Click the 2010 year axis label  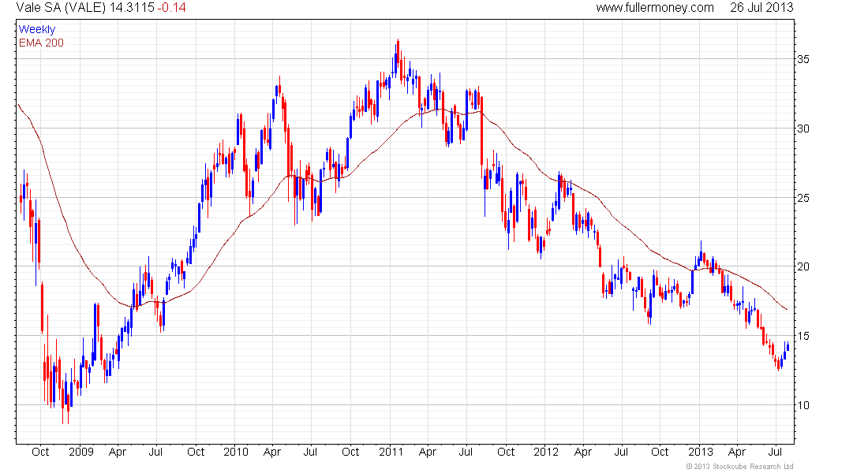click(x=236, y=452)
